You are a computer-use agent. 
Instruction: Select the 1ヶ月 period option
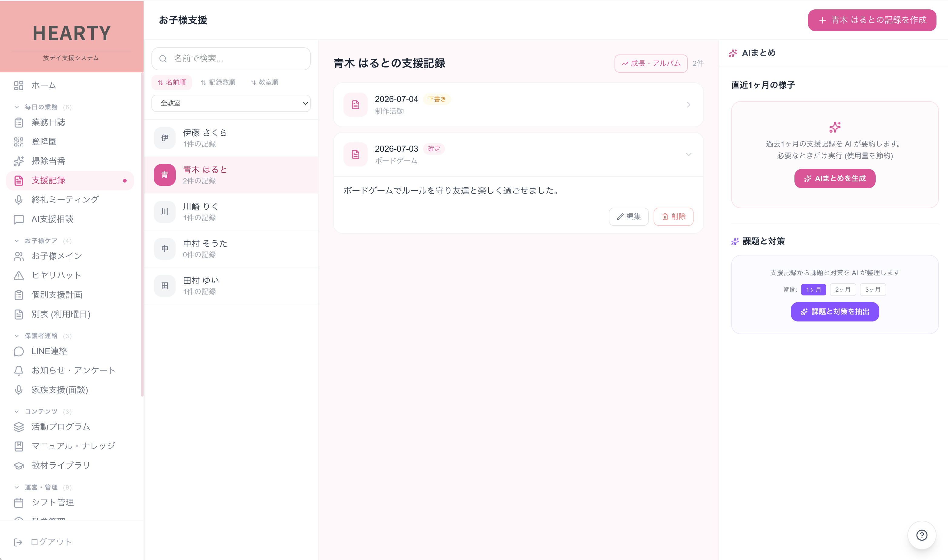pyautogui.click(x=813, y=289)
